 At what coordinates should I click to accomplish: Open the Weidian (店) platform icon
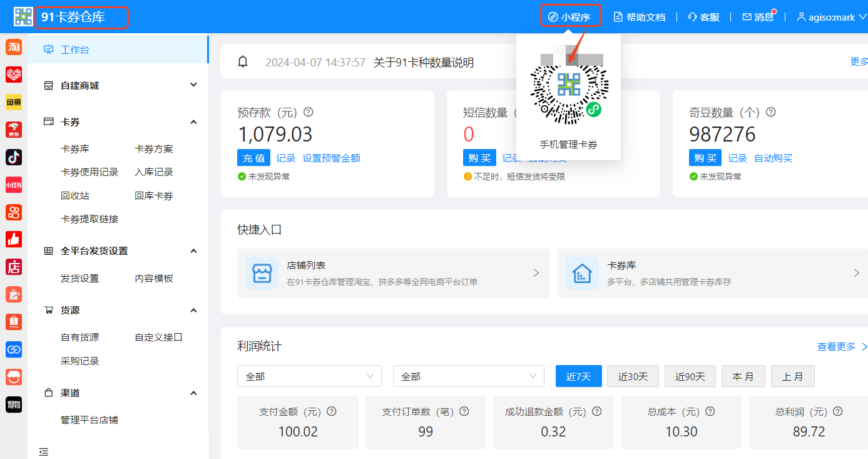(x=14, y=267)
